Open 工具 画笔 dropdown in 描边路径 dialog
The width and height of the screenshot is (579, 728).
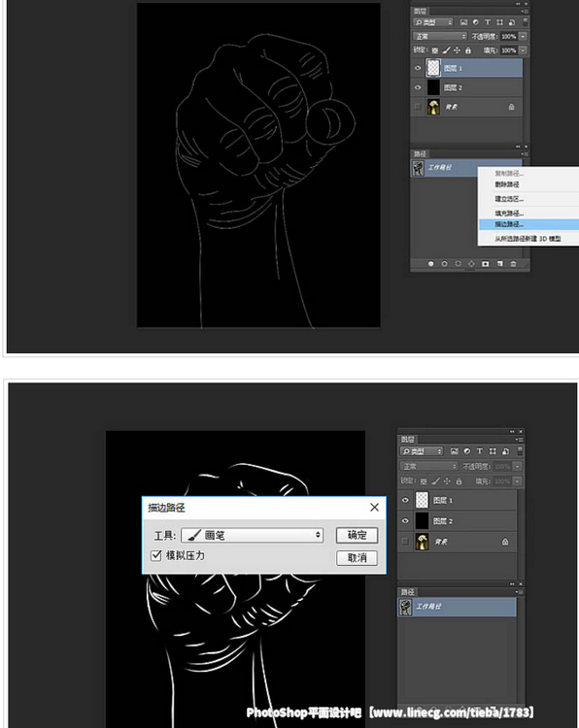tap(254, 535)
